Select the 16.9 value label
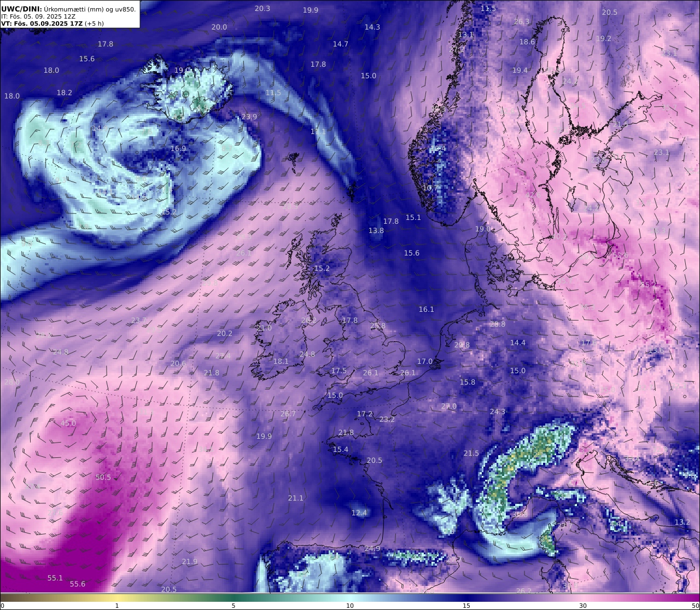Viewport: 700px width, 610px height. tap(178, 149)
